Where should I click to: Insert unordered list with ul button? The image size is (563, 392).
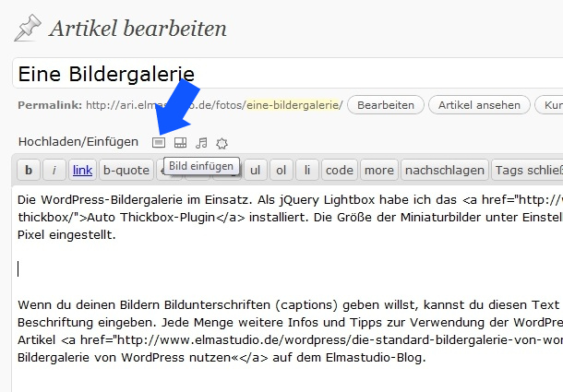tap(256, 170)
